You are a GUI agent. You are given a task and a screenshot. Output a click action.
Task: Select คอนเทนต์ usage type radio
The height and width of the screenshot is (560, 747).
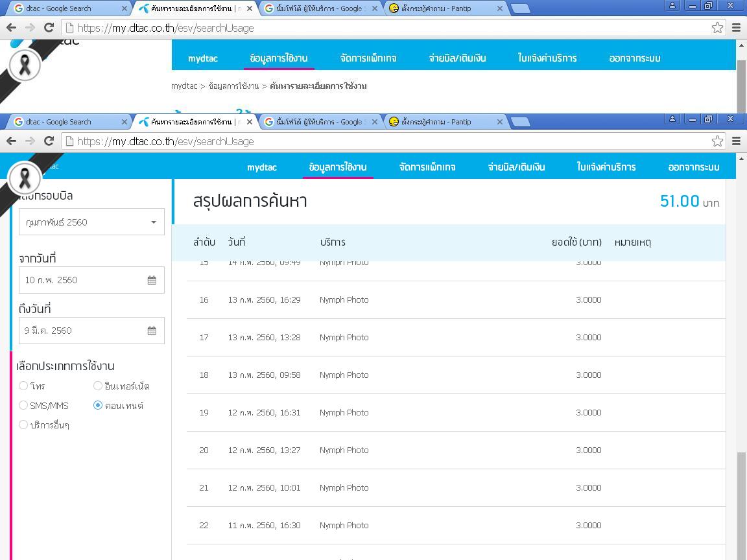coord(98,405)
